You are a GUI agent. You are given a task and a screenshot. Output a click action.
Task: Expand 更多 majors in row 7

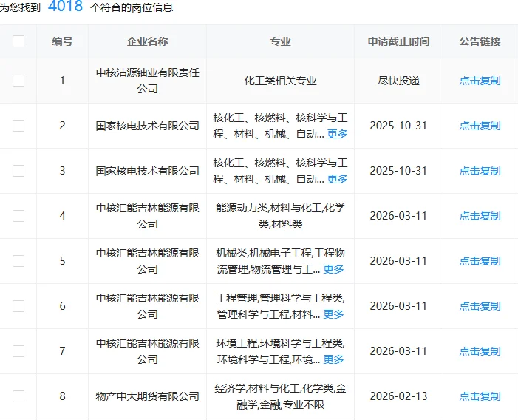tap(333, 359)
